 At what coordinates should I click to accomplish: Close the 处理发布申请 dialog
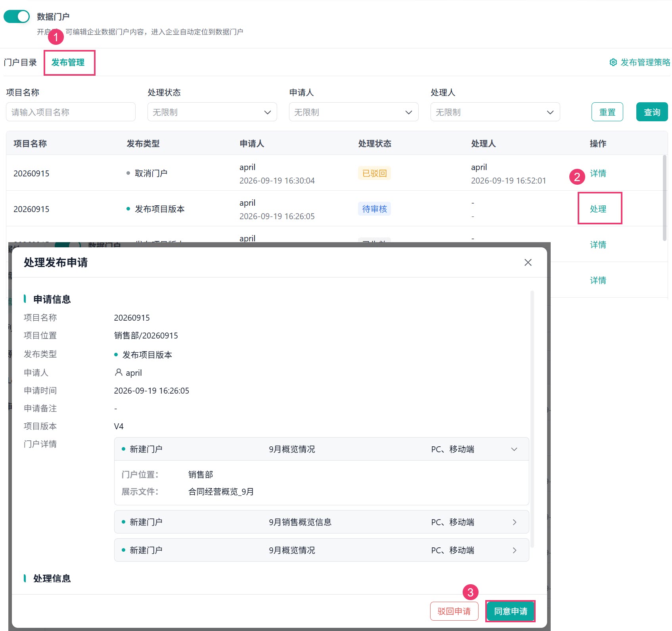(x=528, y=262)
